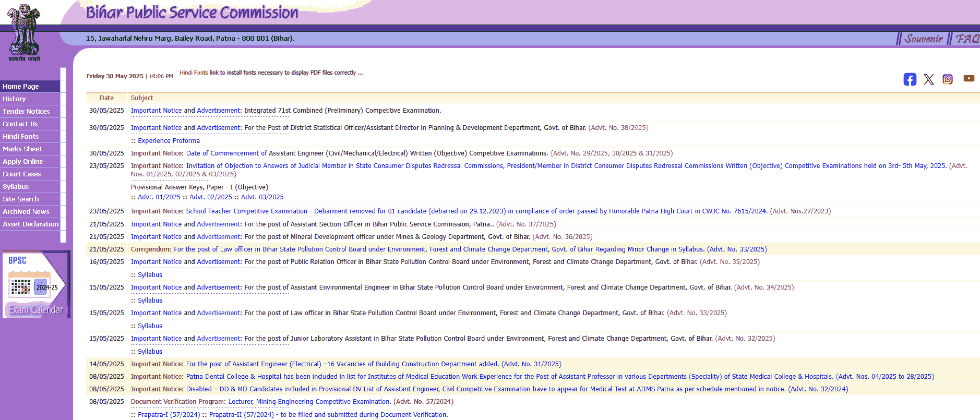Open the YouTube channel icon
This screenshot has width=980, height=420.
click(969, 78)
